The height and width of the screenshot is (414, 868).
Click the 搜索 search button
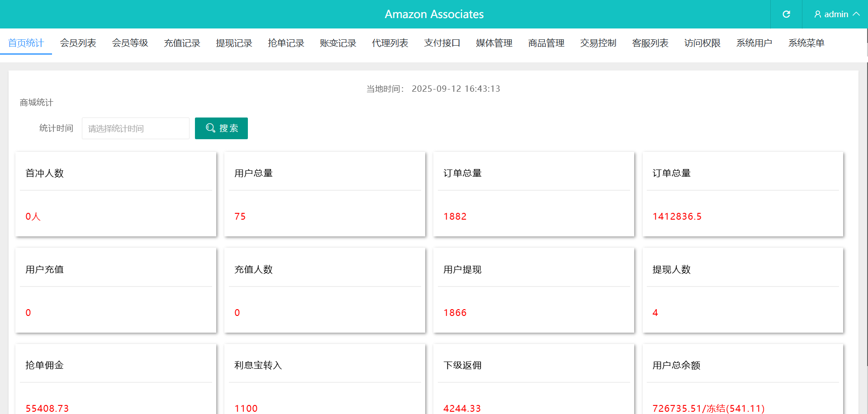coord(221,128)
